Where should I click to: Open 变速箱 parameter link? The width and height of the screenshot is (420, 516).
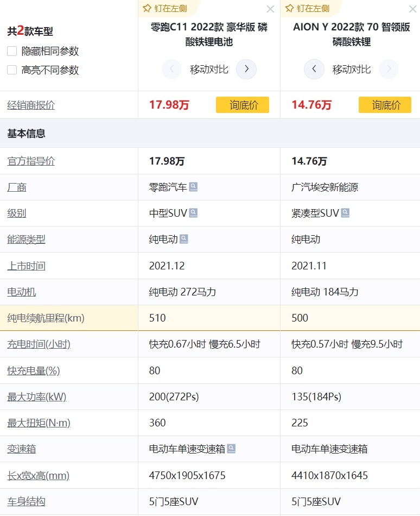(x=21, y=449)
